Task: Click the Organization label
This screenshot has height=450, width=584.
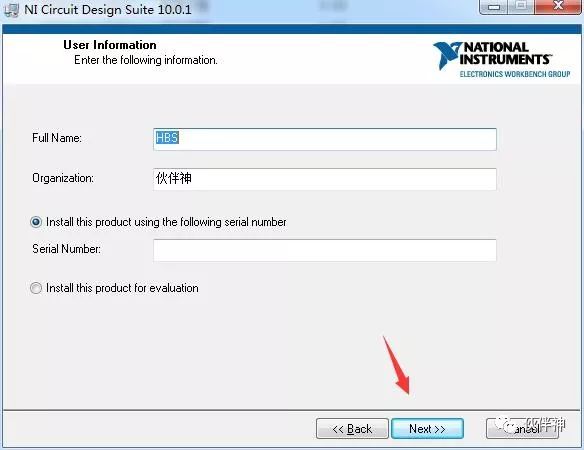Action: pos(63,178)
